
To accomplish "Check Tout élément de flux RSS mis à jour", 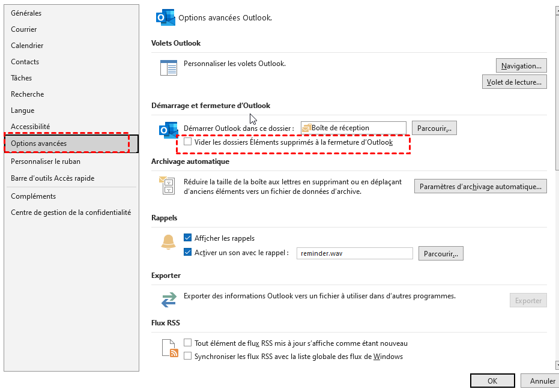I will pos(187,342).
